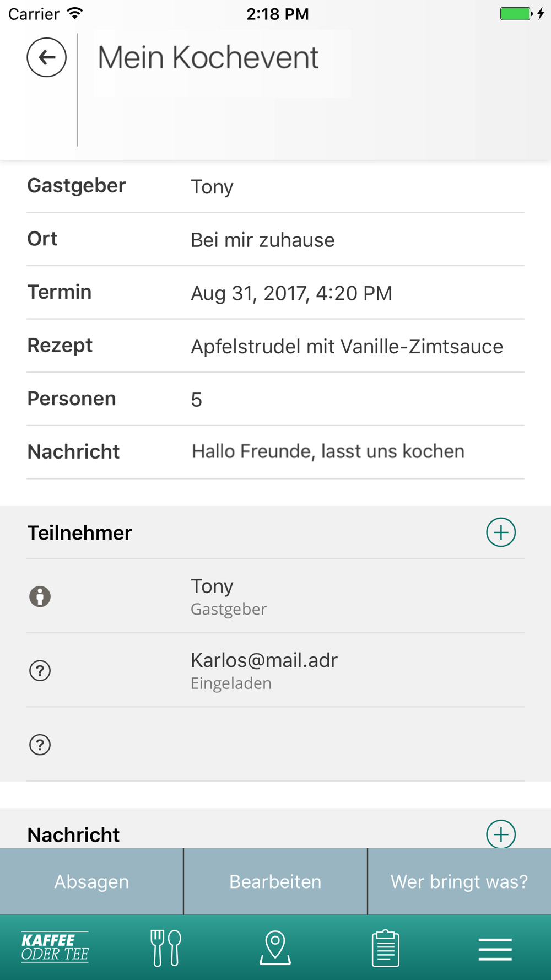Open the hamburger menu

(x=495, y=949)
